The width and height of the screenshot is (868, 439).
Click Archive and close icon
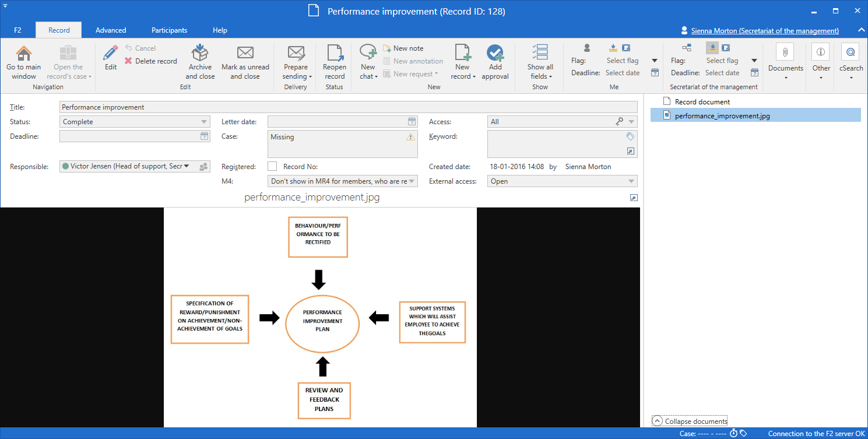(x=200, y=54)
